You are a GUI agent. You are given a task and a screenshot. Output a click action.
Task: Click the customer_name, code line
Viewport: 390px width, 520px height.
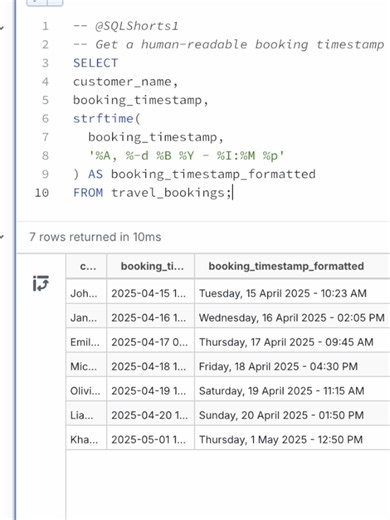125,82
